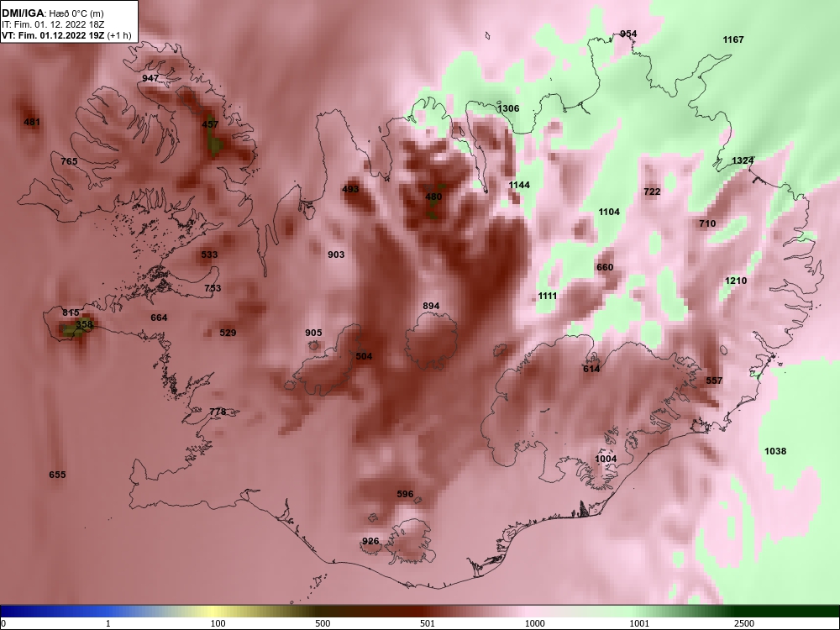This screenshot has height=630, width=840.
Task: Click the 481 value over the western sea
Action: [x=32, y=122]
